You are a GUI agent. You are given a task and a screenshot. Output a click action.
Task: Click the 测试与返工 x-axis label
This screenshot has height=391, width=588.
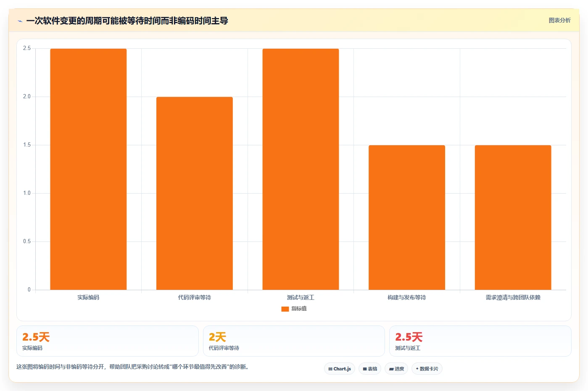tap(301, 297)
